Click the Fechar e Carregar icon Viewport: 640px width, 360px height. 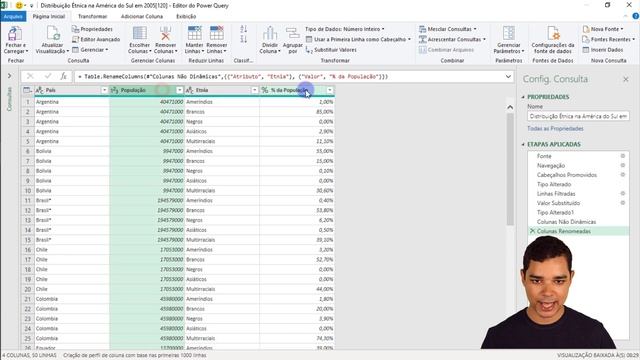pyautogui.click(x=16, y=33)
